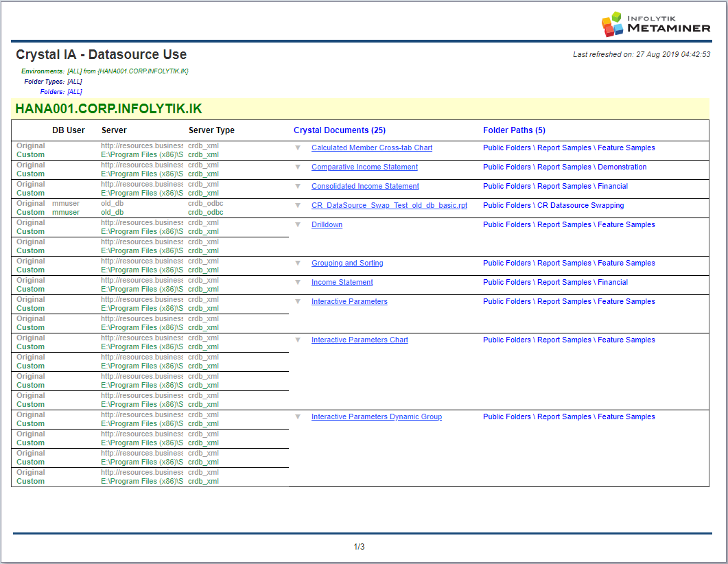
Task: Click the Crystal Documents (25) column header
Action: [x=340, y=130]
